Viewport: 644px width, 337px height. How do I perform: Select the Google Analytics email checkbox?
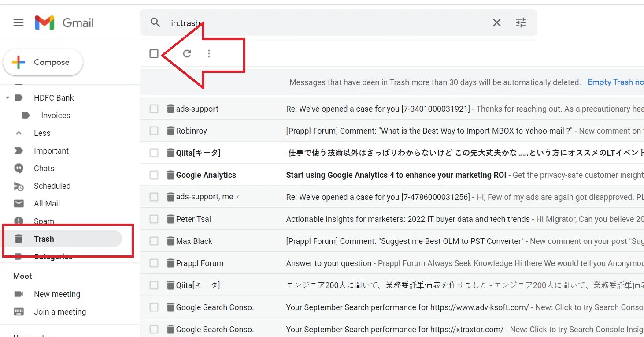(154, 175)
